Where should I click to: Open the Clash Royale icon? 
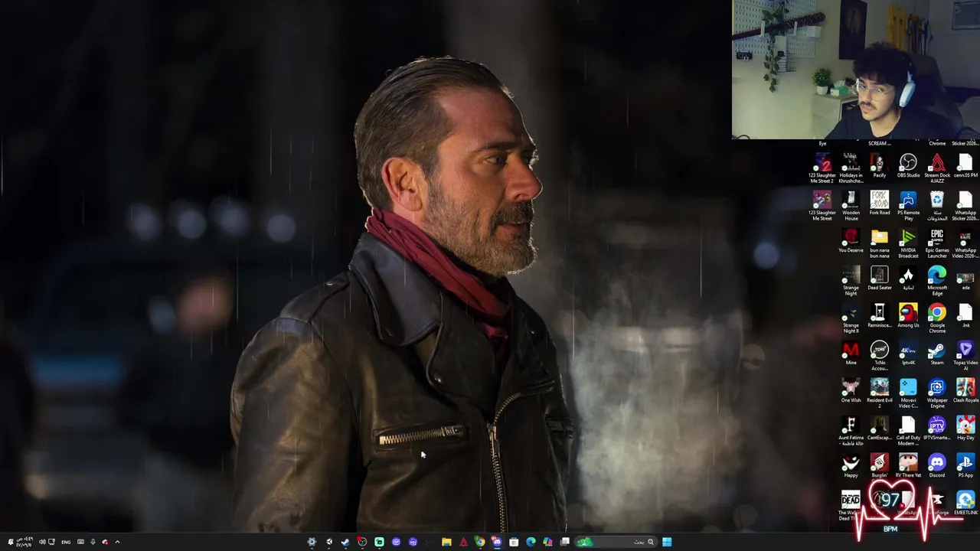965,390
